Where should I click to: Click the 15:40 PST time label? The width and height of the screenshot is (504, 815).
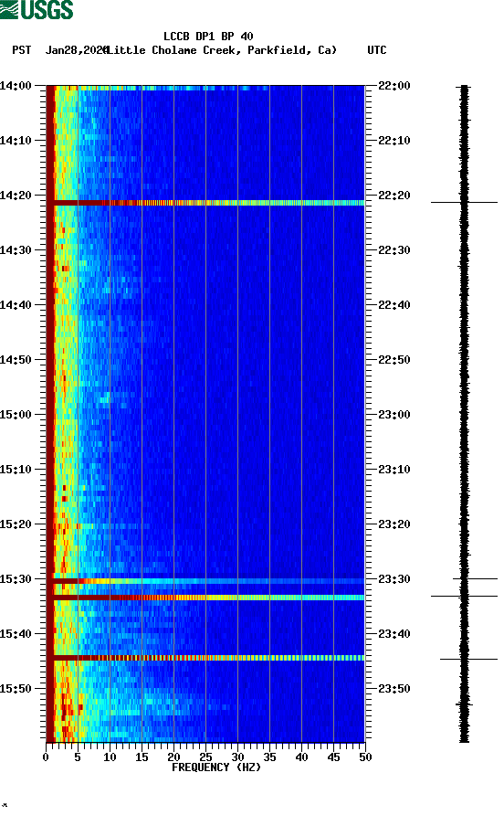point(16,634)
